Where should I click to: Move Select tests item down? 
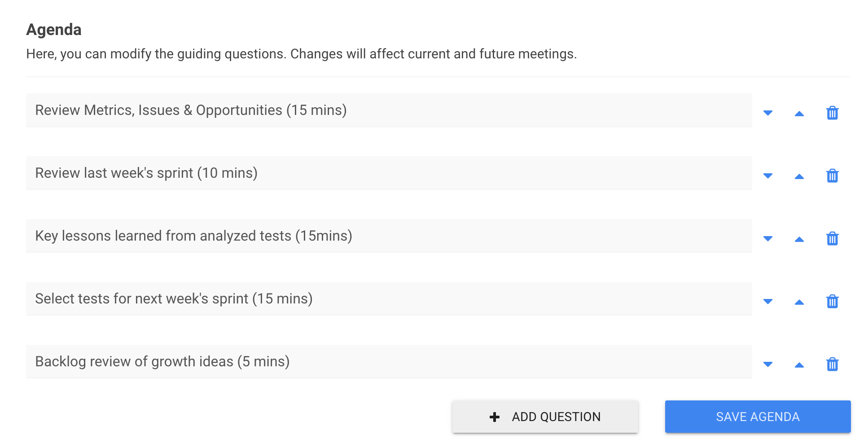click(768, 302)
